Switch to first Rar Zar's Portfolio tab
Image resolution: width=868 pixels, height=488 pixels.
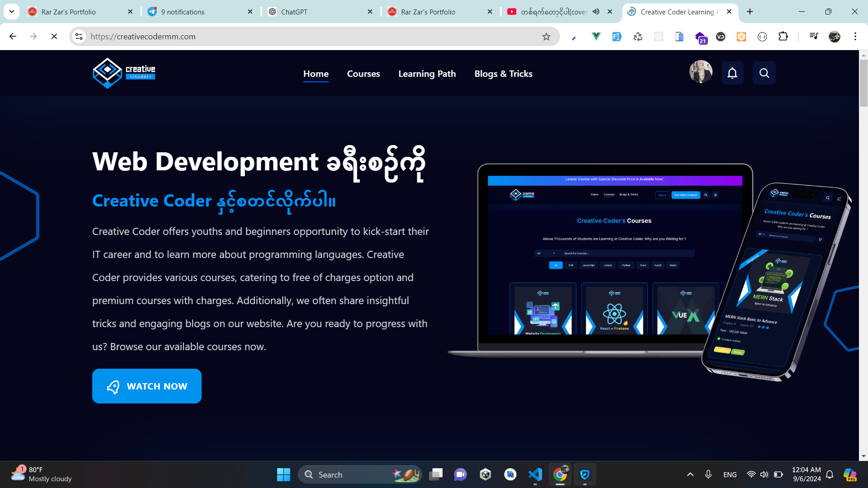coord(80,12)
